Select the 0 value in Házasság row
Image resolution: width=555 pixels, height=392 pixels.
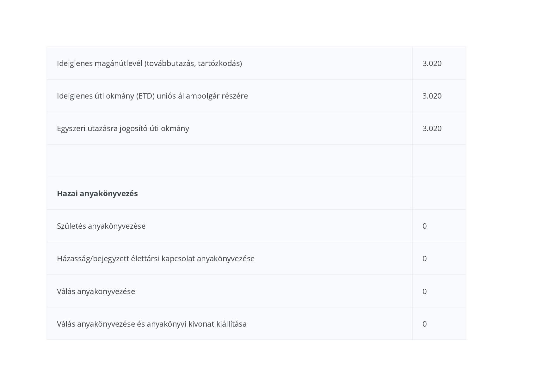click(424, 259)
